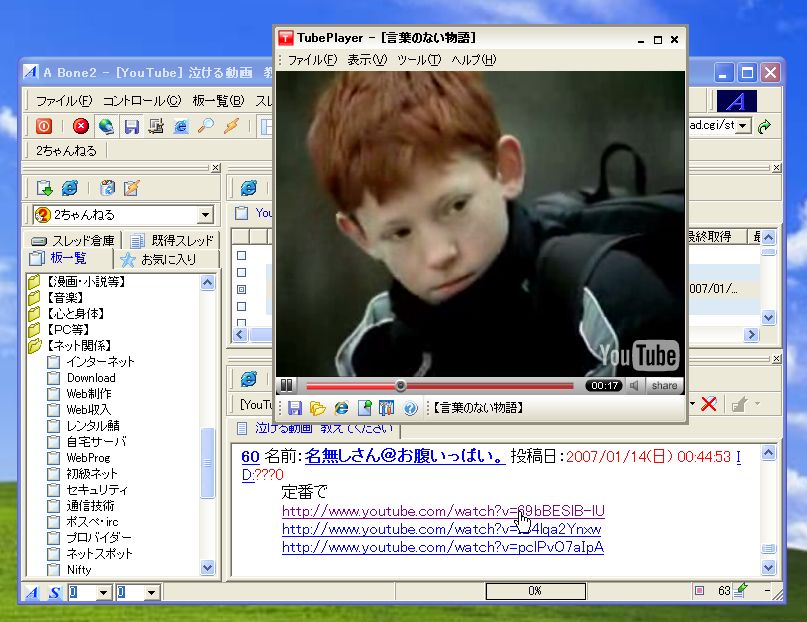Click the Internet Explorer icon in A Bone2 main toolbar

181,126
